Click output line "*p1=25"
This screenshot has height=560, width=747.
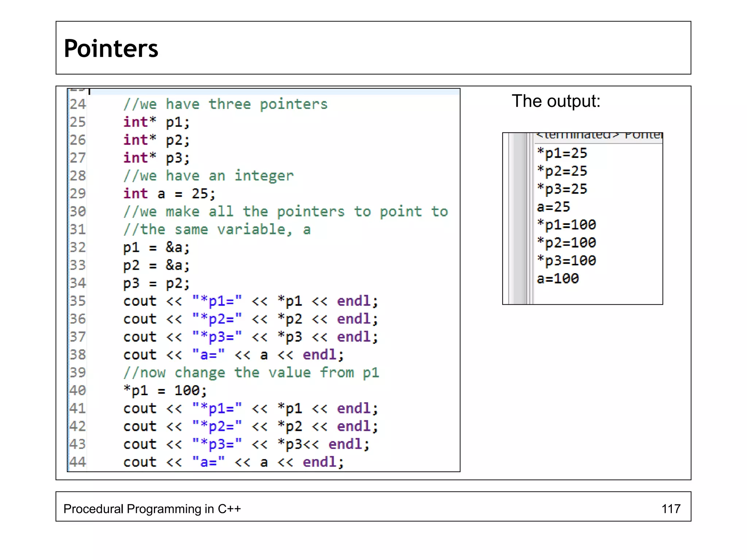[562, 153]
